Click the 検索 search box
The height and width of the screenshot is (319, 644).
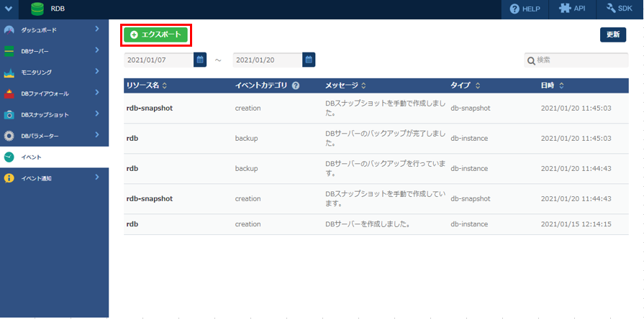576,60
